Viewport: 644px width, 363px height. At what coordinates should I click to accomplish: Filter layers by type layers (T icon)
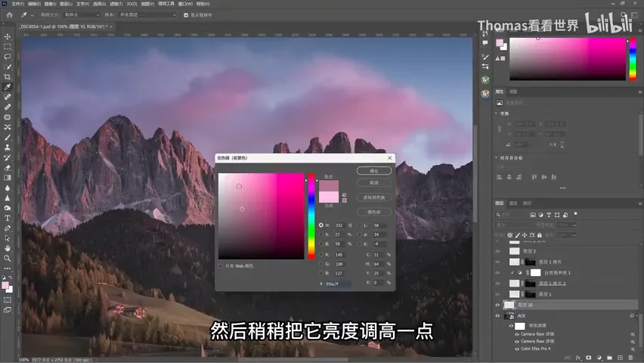click(549, 215)
